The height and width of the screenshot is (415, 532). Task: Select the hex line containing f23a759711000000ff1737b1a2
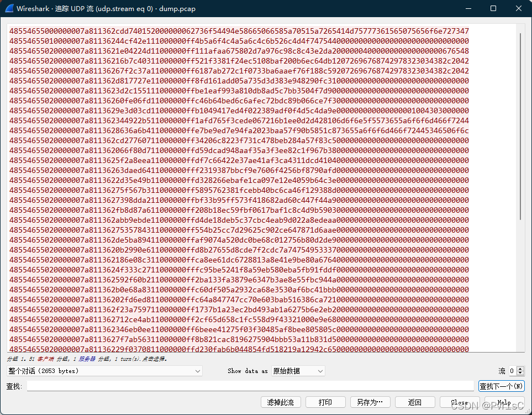(239, 310)
